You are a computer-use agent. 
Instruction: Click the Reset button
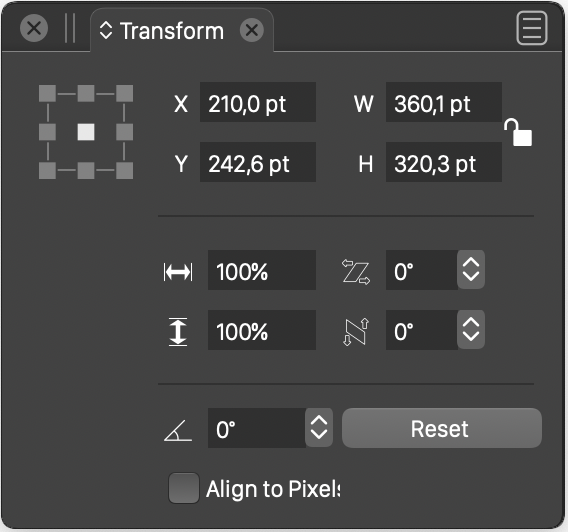pos(442,428)
